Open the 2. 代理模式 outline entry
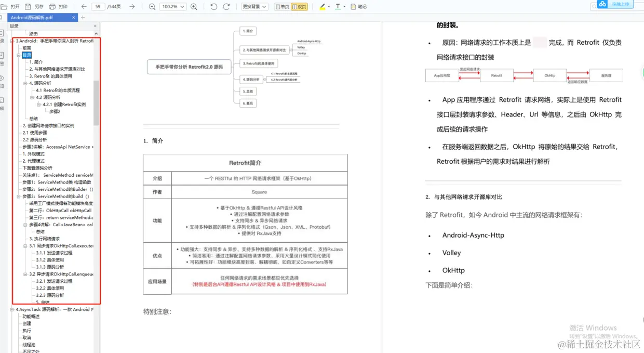This screenshot has height=353, width=644. 33,161
